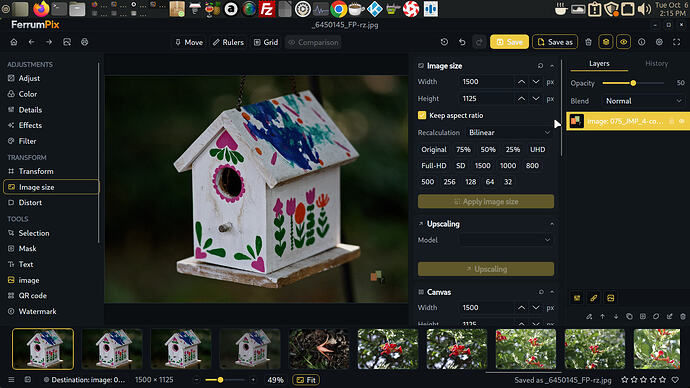Enter fullscreen mode
This screenshot has width=690, height=388.
click(x=677, y=42)
